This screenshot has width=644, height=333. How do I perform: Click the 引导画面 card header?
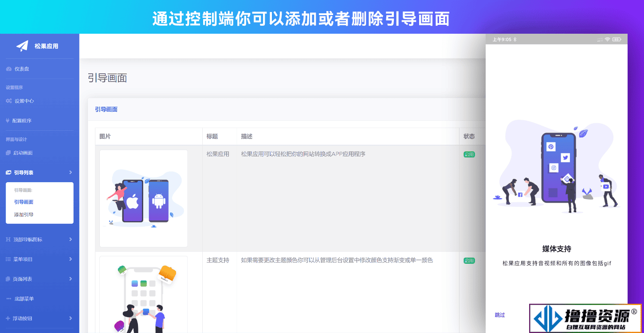(106, 110)
